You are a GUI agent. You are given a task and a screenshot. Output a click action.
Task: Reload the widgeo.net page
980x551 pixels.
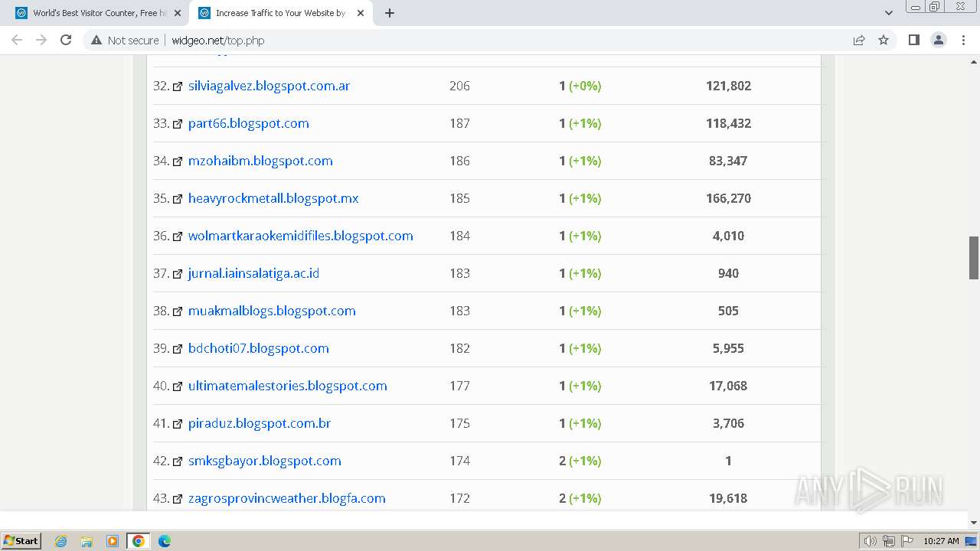coord(66,40)
